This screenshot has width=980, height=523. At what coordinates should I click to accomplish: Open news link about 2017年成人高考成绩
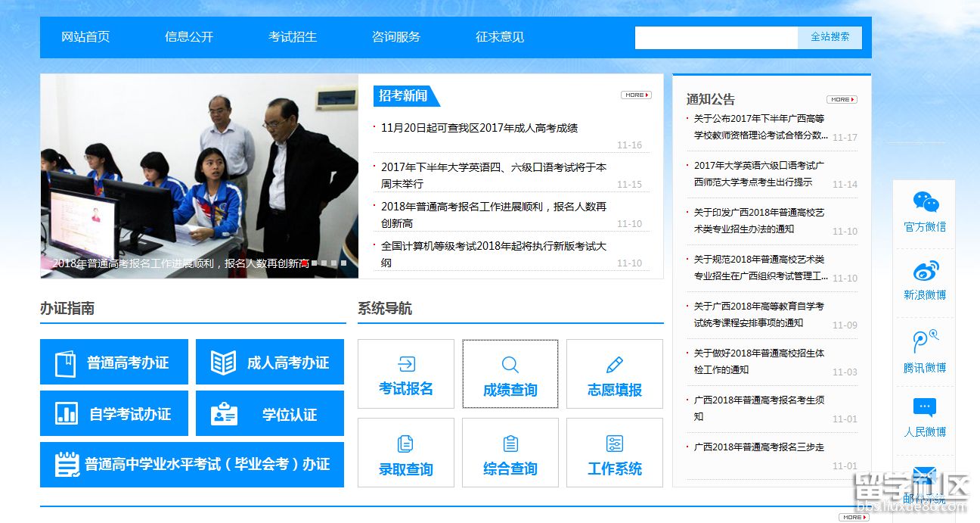[479, 129]
